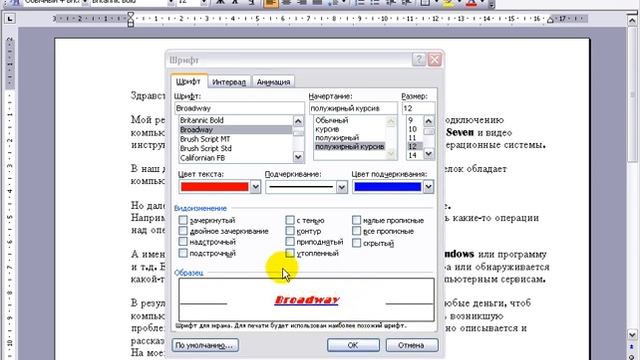
Task: Confirm the font settings with ОК
Action: coord(353,345)
